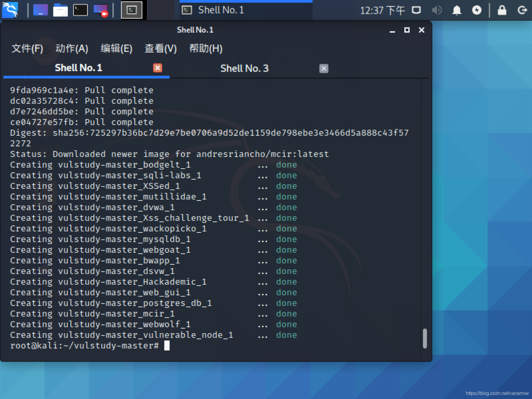Open the display settings tray icon
The width and height of the screenshot is (532, 399).
pos(416,10)
